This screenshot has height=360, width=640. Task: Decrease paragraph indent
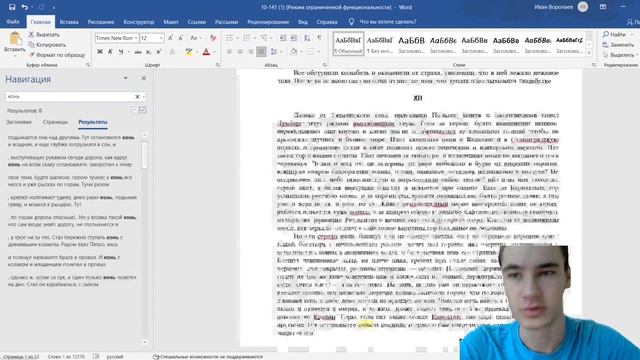click(x=283, y=38)
